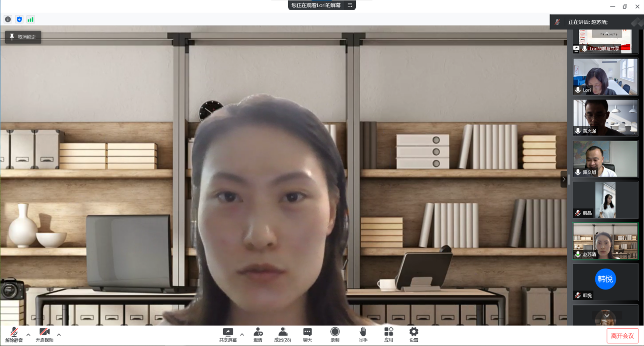Start recording with 录制 icon
This screenshot has width=644, height=346.
[x=335, y=334]
